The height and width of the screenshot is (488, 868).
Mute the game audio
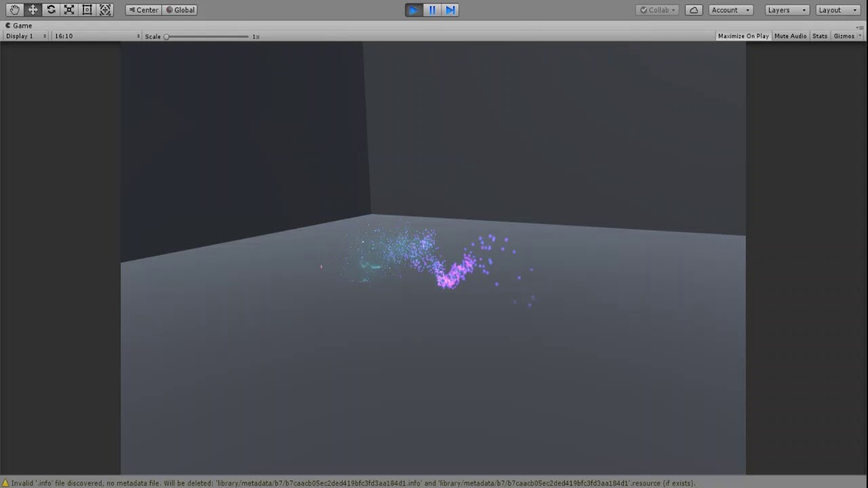click(790, 36)
